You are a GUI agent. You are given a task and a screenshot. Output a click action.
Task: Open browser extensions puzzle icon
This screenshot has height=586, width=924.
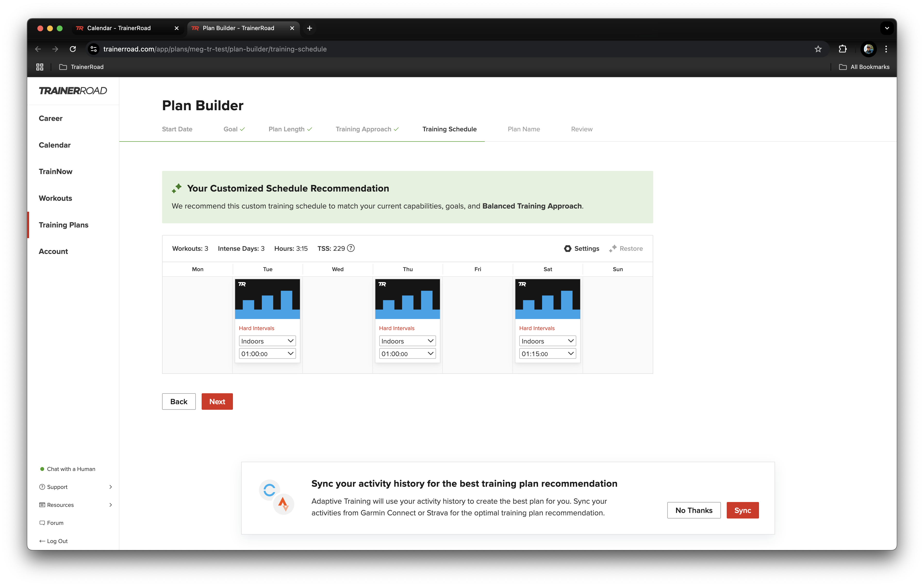point(843,49)
